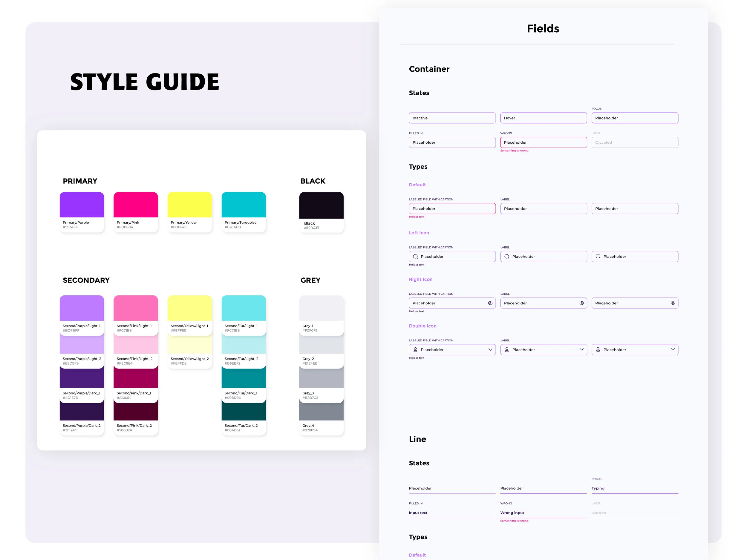Click the person icon in Double Icon caption field
The height and width of the screenshot is (560, 747).
(x=415, y=350)
